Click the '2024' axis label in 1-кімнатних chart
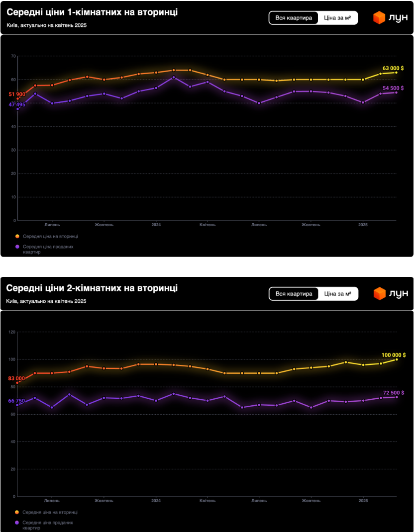 tap(156, 225)
